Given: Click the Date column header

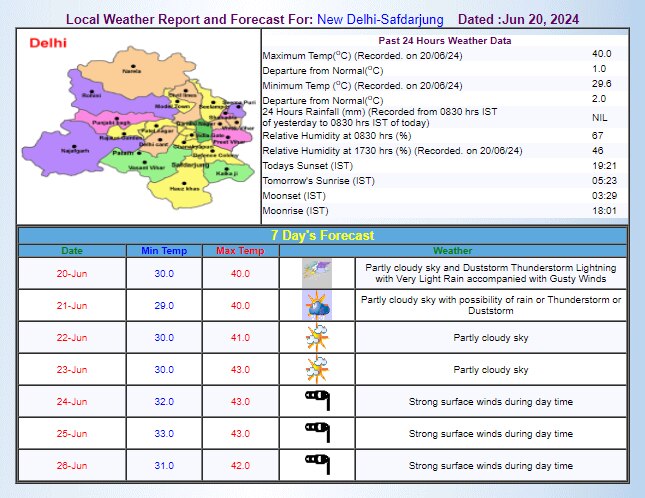Looking at the screenshot, I should (72, 250).
